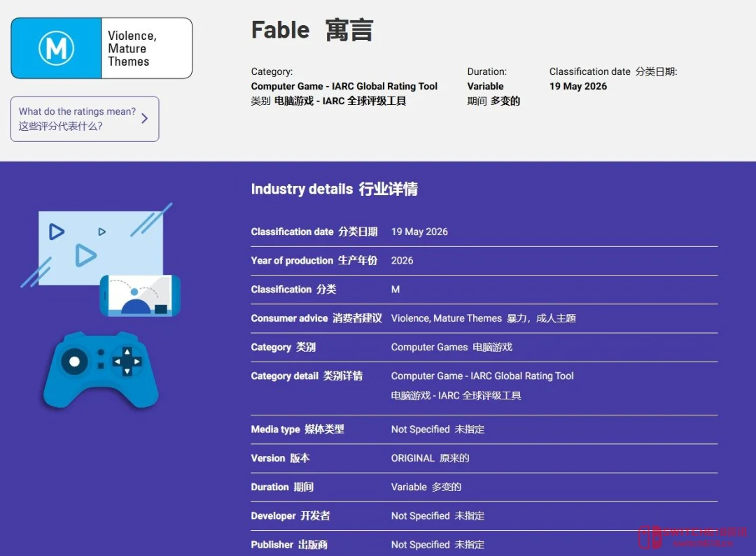This screenshot has height=556, width=756.
Task: Click the smartphone illustration
Action: coord(140,295)
